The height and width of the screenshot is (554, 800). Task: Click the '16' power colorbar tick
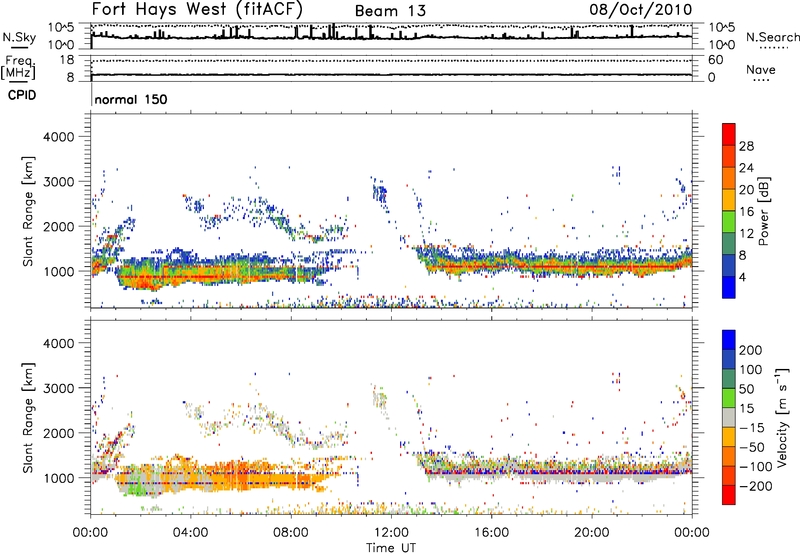[746, 212]
